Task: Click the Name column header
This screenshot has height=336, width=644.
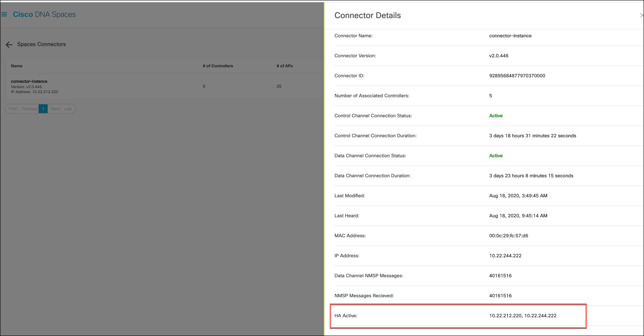Action: pos(16,66)
